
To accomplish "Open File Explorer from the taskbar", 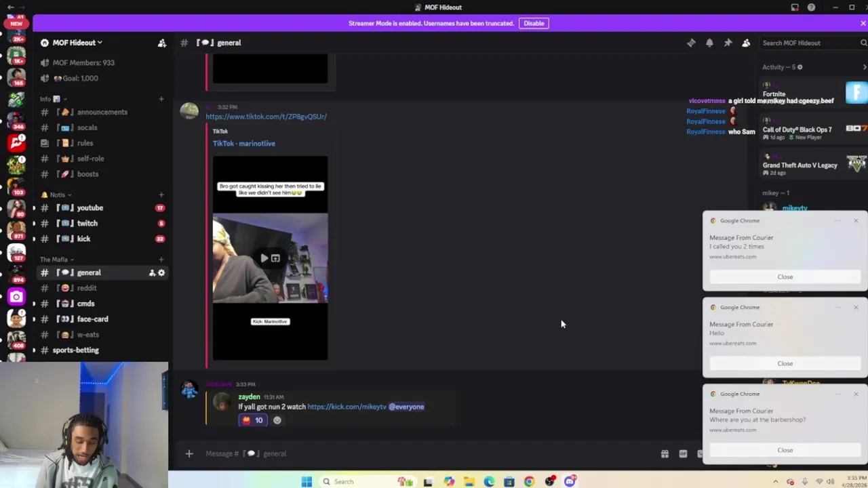I will [469, 482].
